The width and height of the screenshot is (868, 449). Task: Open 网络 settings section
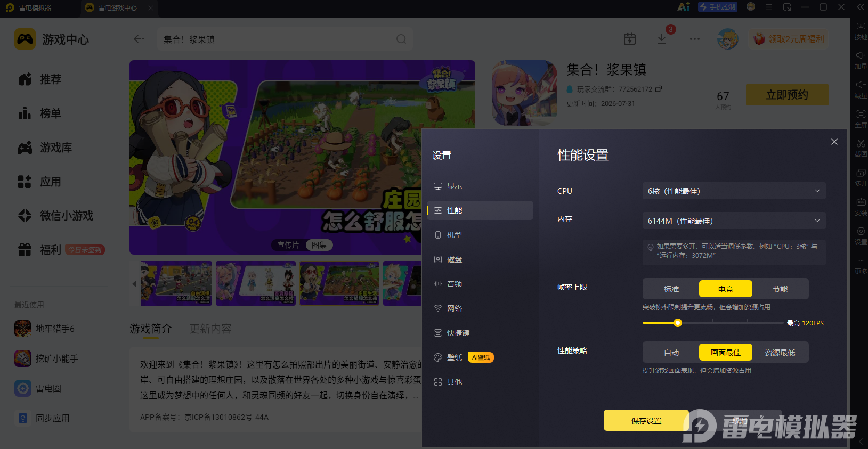(x=480, y=308)
